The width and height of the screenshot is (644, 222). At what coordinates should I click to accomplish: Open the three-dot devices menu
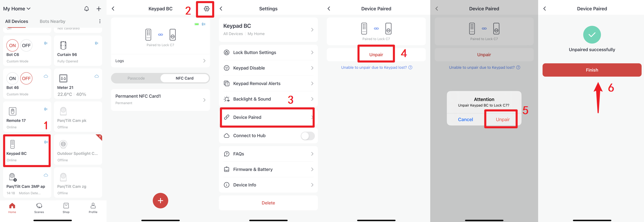click(x=100, y=21)
